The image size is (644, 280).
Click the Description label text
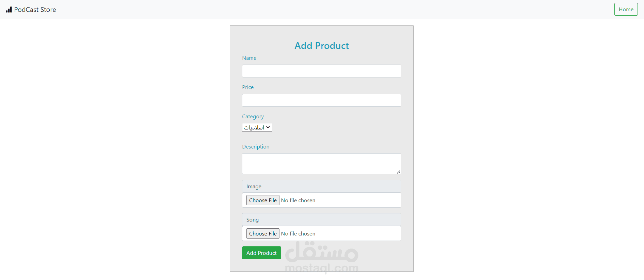(256, 147)
